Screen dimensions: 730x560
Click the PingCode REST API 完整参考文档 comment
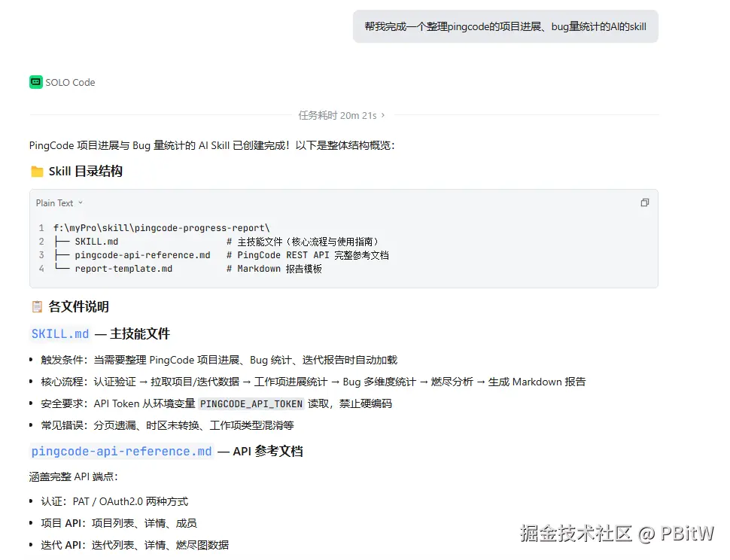click(x=308, y=255)
